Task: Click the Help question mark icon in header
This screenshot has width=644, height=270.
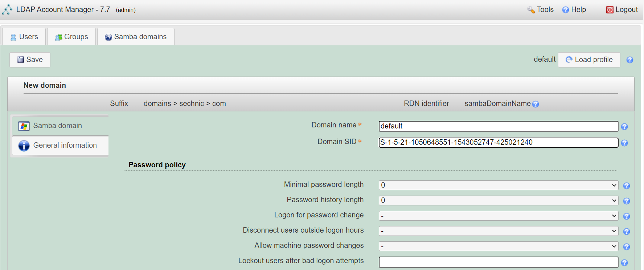Action: [565, 10]
